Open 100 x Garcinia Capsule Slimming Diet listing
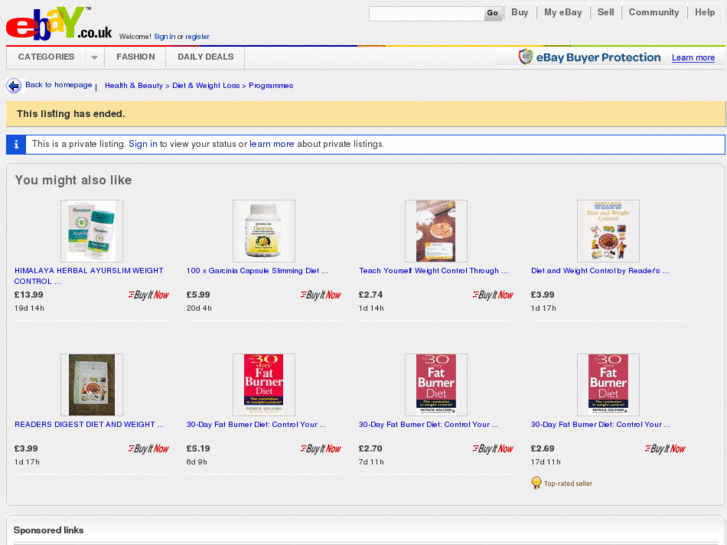This screenshot has height=545, width=727. [x=257, y=271]
